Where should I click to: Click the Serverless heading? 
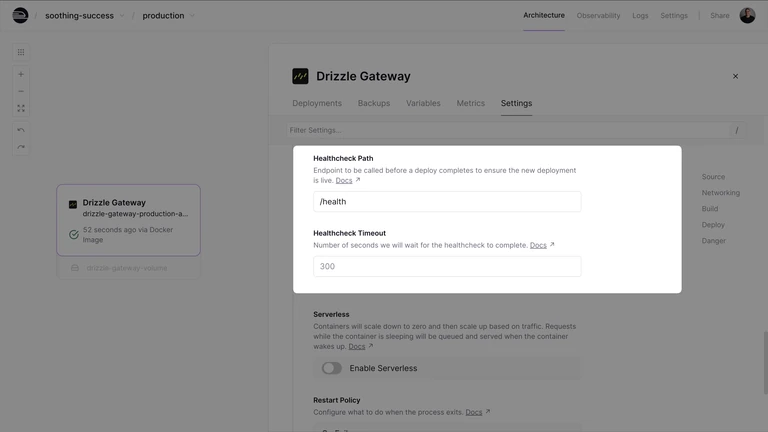coord(331,314)
